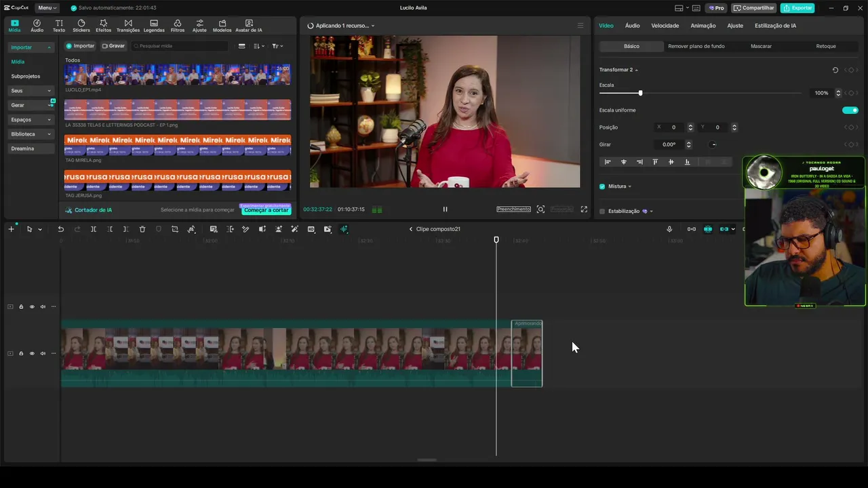Lock the main video track

[21, 354]
